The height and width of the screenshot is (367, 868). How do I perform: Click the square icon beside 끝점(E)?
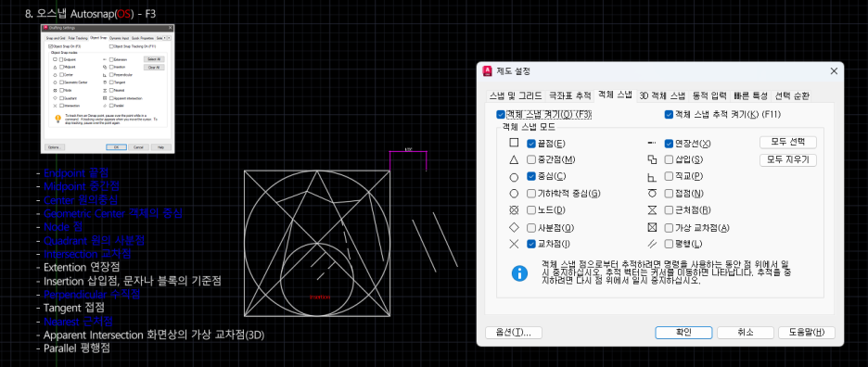(514, 143)
